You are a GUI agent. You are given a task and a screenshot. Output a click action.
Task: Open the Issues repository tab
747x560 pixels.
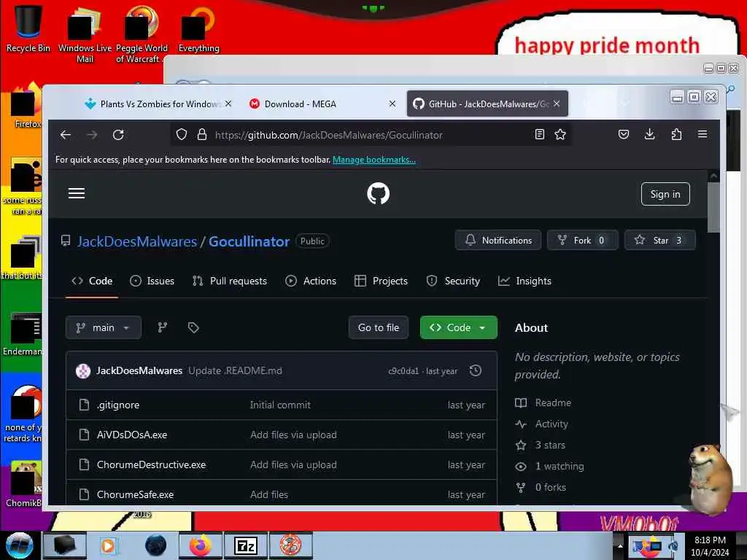(152, 281)
